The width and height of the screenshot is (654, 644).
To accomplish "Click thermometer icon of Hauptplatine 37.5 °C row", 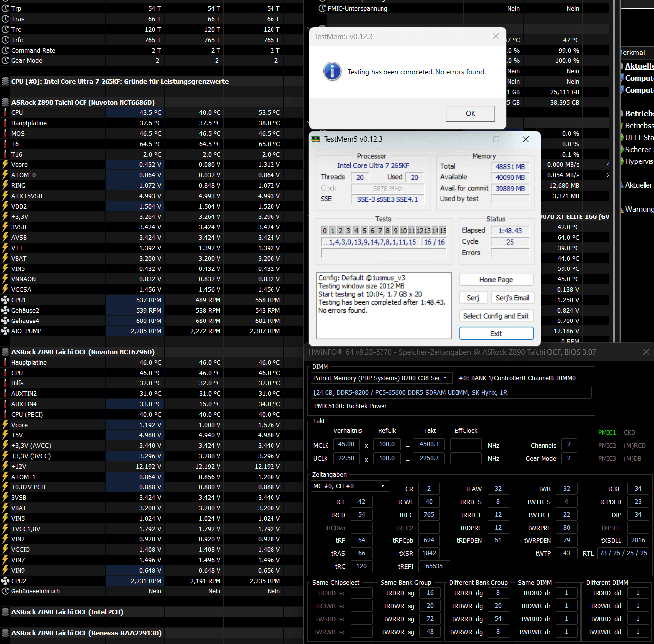I will (x=5, y=123).
